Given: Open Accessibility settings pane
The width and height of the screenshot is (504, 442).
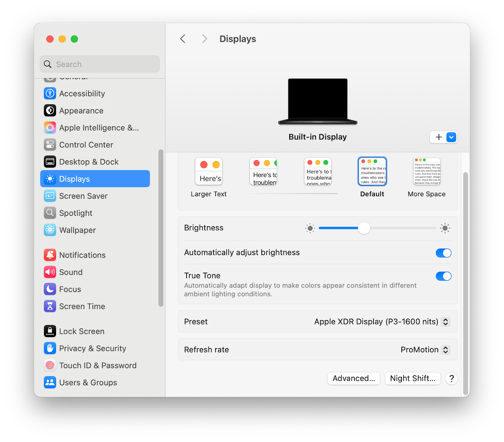Looking at the screenshot, I should click(x=95, y=94).
